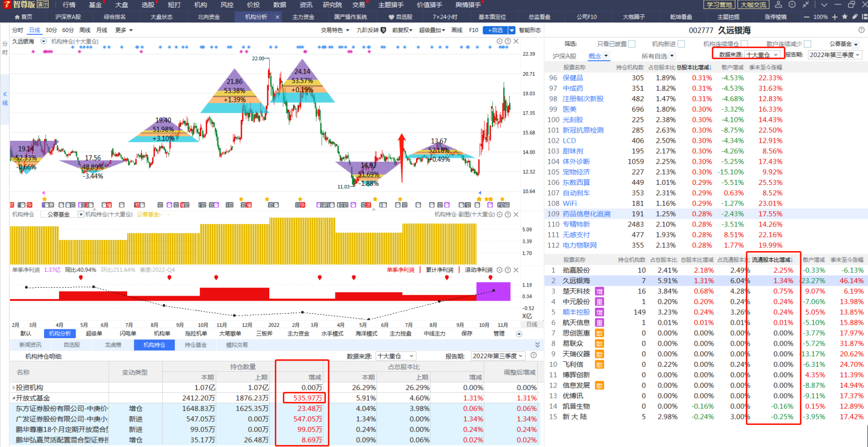The width and height of the screenshot is (868, 447).
Task: Switch profit chart to 累计净利润
Action: point(440,270)
